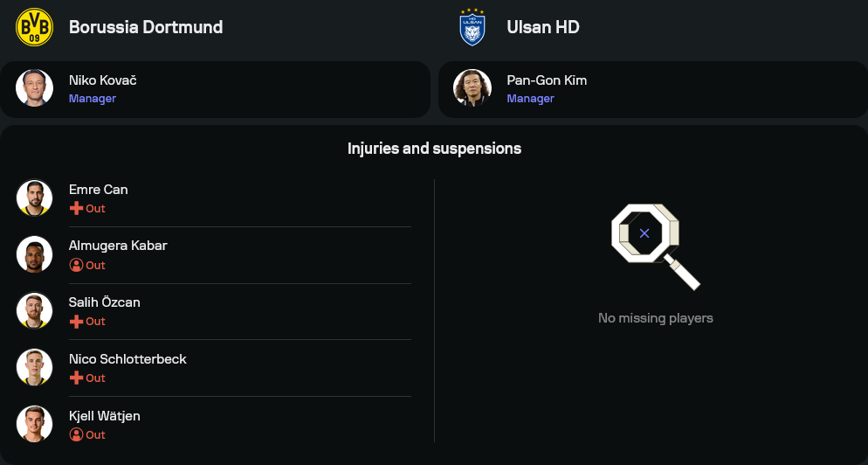The width and height of the screenshot is (868, 465).
Task: Click the Borussia Dortmund club crest
Action: click(34, 27)
